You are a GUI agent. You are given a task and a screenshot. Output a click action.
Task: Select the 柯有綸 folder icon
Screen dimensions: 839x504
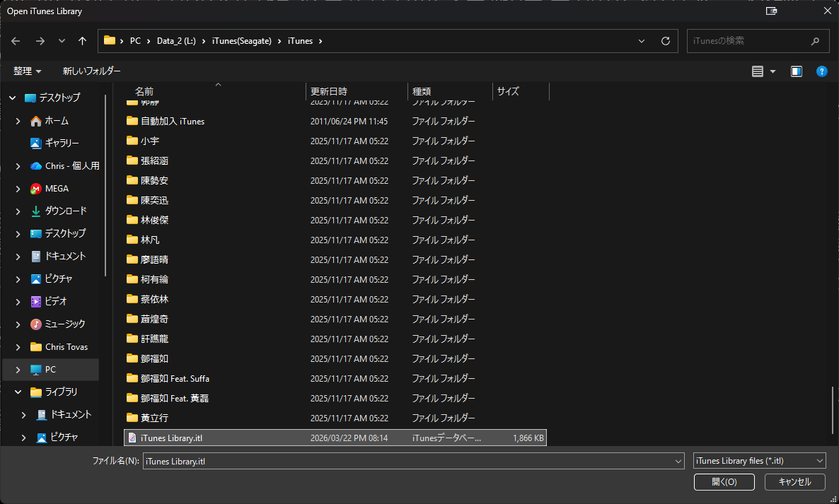(x=132, y=279)
